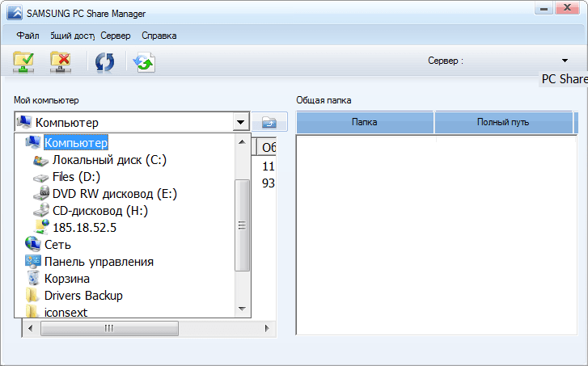Click the horizontal scrollbar thumb

[109, 328]
